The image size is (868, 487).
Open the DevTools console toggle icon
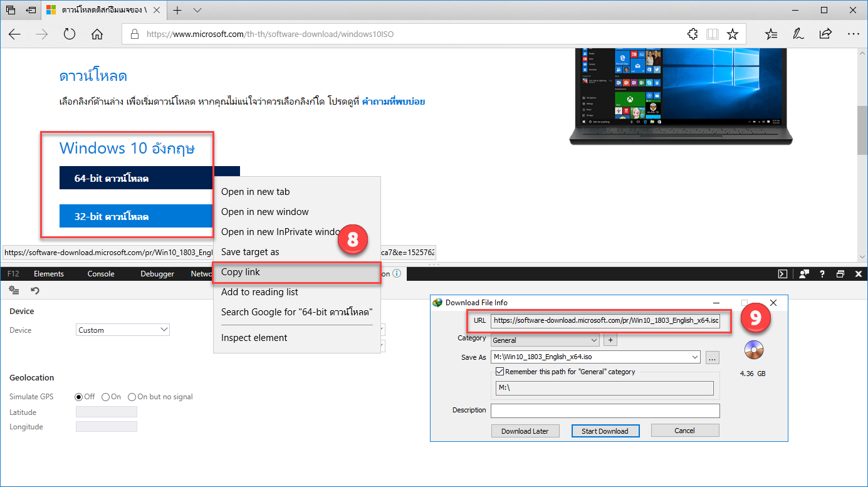click(783, 274)
